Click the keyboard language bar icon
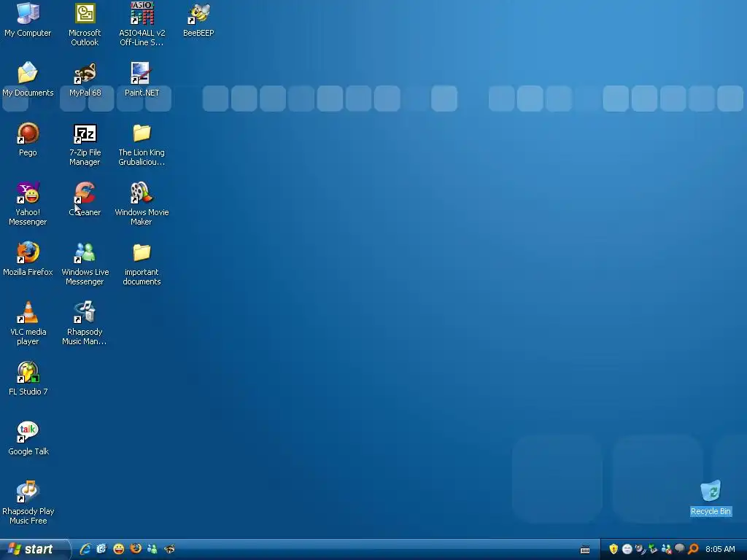 585,550
